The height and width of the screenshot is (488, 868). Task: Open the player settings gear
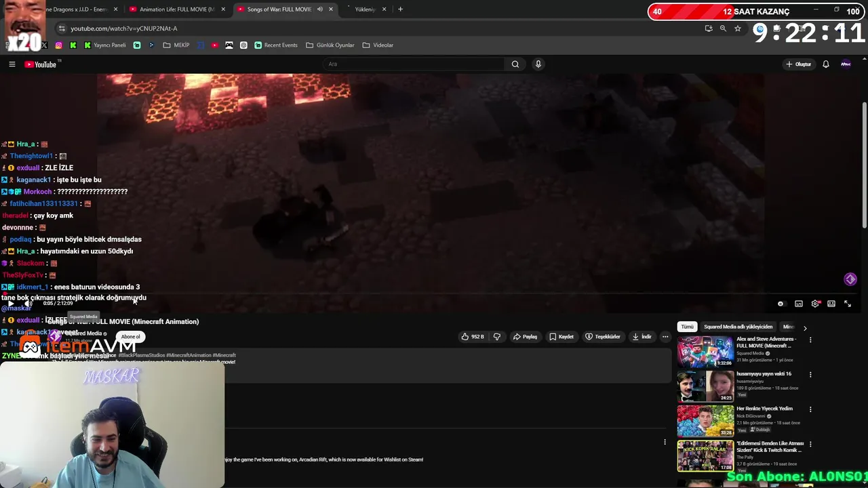[815, 304]
